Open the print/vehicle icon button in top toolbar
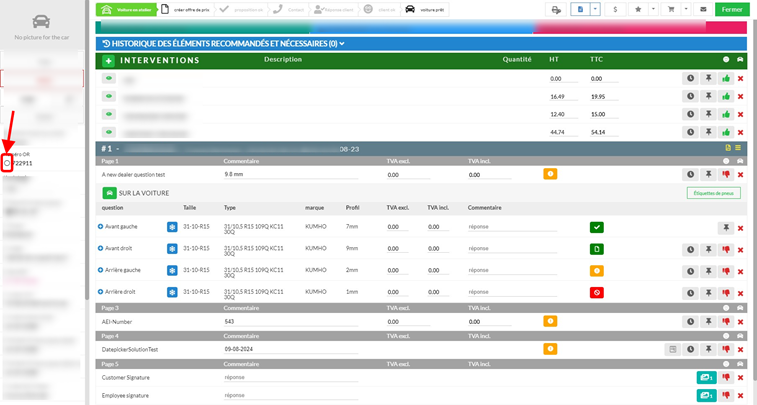This screenshot has height=405, width=757. (x=556, y=9)
